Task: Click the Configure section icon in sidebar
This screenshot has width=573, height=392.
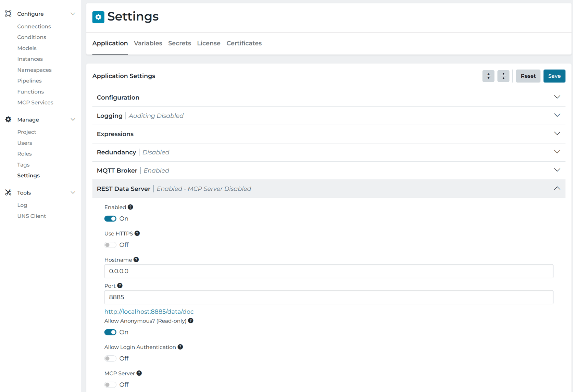Action: [x=8, y=14]
